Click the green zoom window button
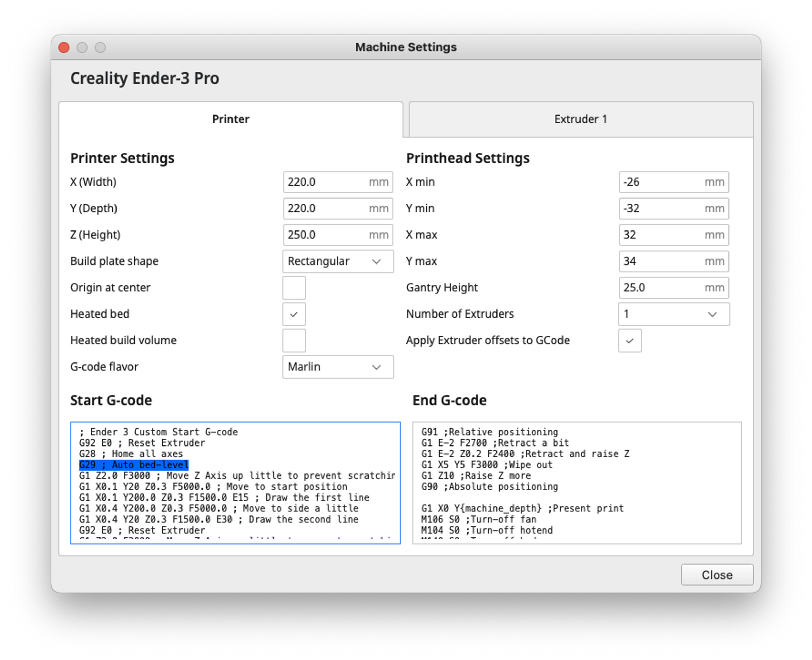 (x=100, y=47)
